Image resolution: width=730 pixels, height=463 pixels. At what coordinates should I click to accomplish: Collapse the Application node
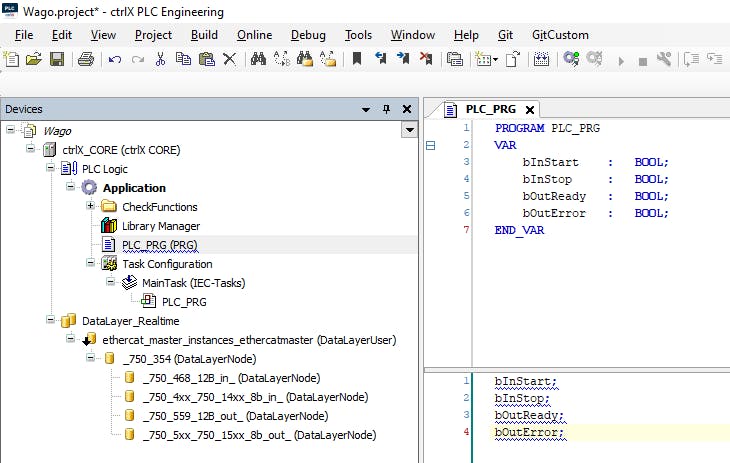70,186
